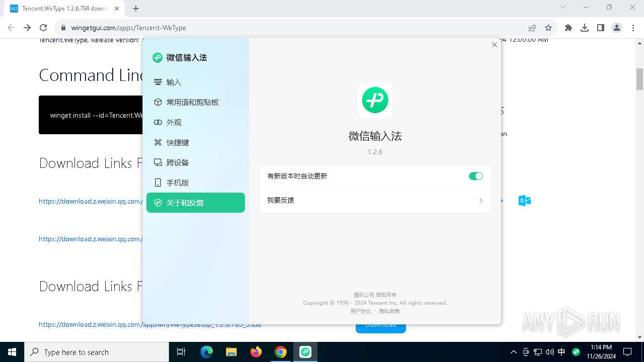The image size is (644, 362).
Task: Open the notification center icon
Action: (627, 352)
